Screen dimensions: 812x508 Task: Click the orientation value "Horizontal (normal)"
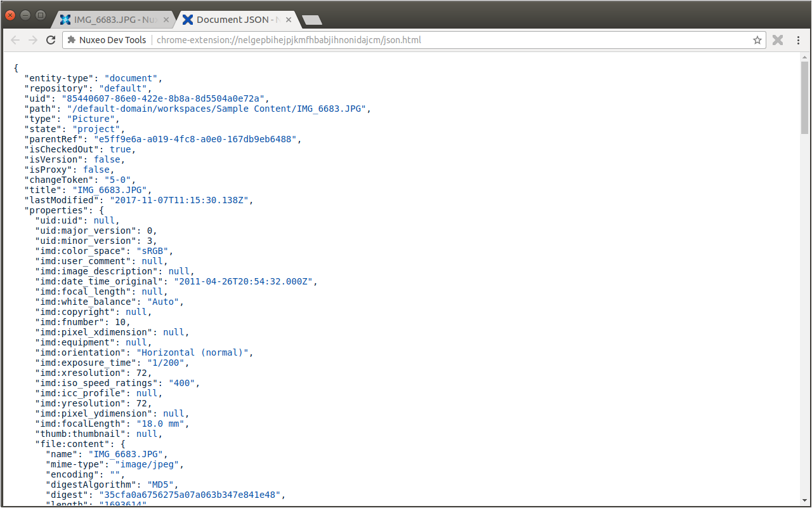coord(192,352)
